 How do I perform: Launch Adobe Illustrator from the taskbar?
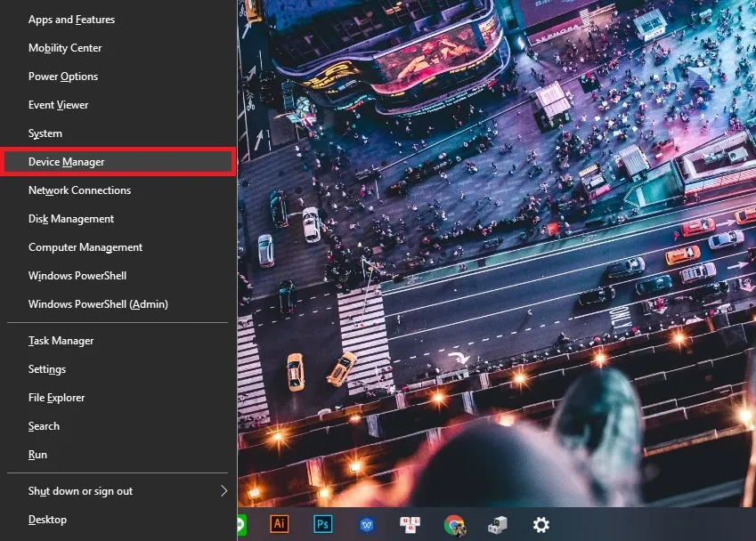280,525
